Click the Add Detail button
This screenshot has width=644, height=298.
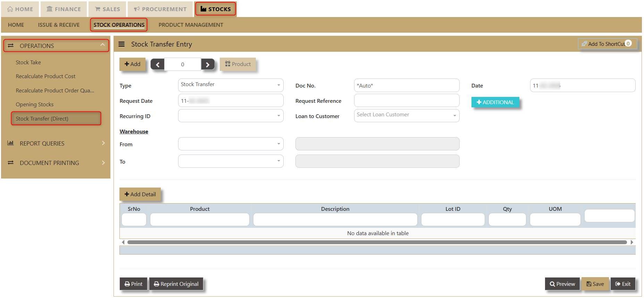point(140,194)
